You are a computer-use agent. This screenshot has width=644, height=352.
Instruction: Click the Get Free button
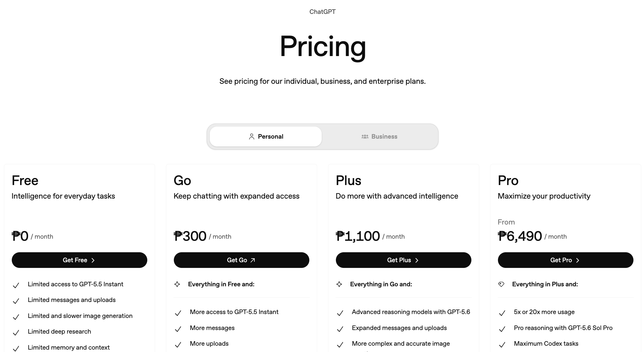79,260
